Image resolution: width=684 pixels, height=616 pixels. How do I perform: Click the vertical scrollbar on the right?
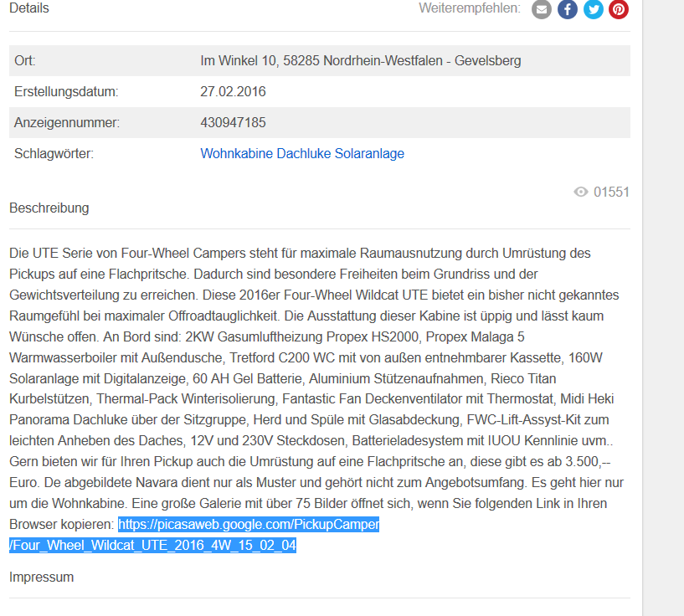[663, 308]
